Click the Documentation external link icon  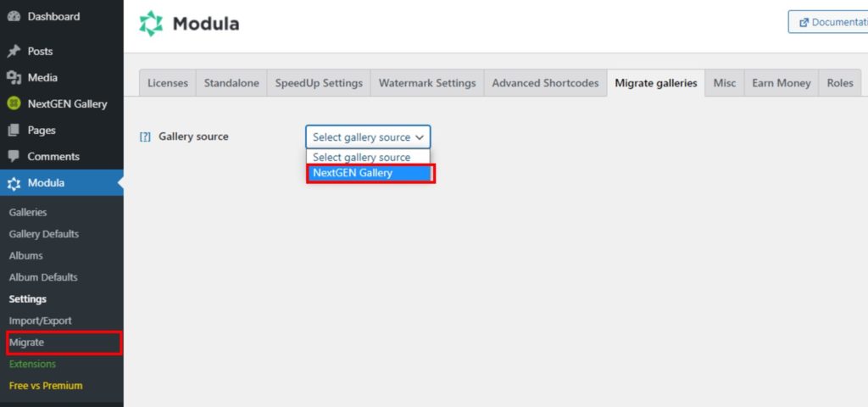click(804, 22)
